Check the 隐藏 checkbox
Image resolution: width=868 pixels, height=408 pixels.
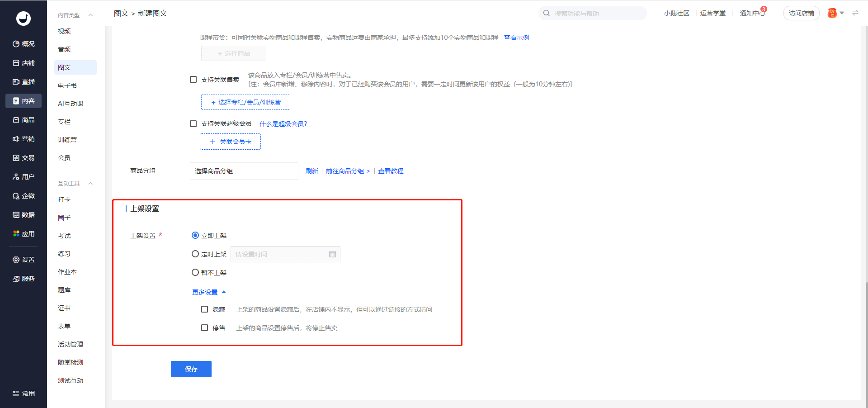click(204, 309)
